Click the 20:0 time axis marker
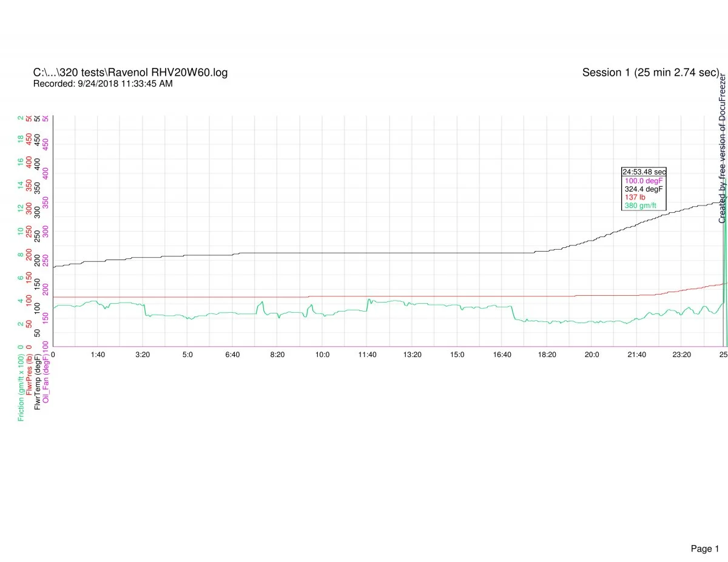728x562 pixels. 591,354
